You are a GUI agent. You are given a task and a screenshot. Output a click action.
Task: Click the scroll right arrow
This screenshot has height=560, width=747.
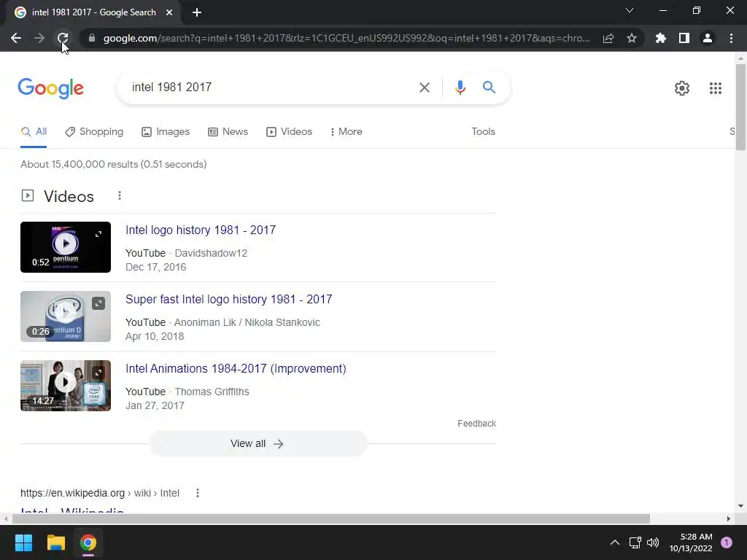tap(728, 518)
